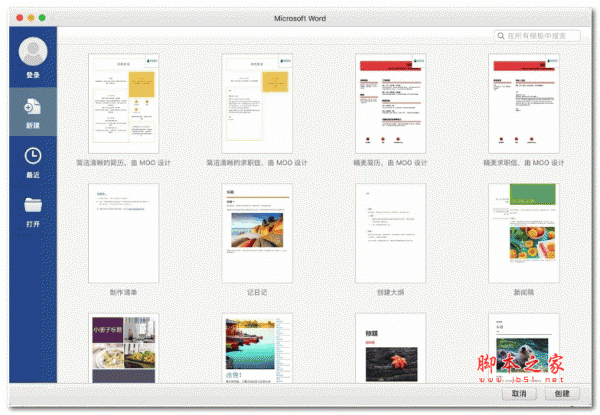The height and width of the screenshot is (415, 600).
Task: Choose the 简洁清晰的求职信 MOO template
Action: coord(257,103)
